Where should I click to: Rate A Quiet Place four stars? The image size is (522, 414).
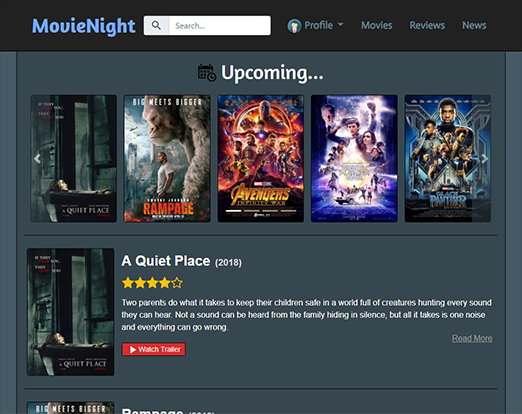(165, 283)
